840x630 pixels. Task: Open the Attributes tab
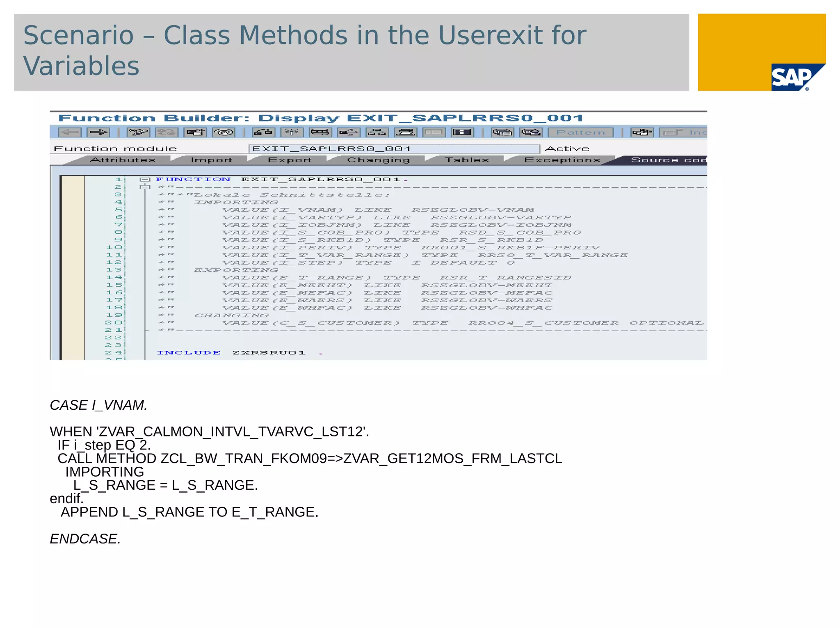click(123, 160)
